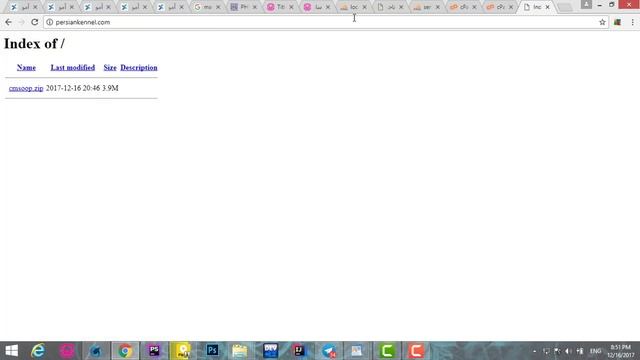Go back using the browser back arrow
Viewport: 640px width, 360px height.
coord(8,22)
